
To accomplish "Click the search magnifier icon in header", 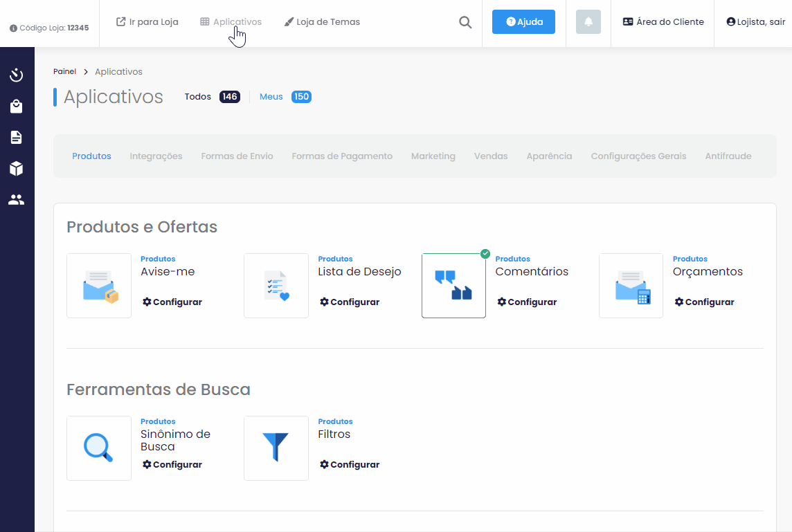I will click(x=465, y=22).
